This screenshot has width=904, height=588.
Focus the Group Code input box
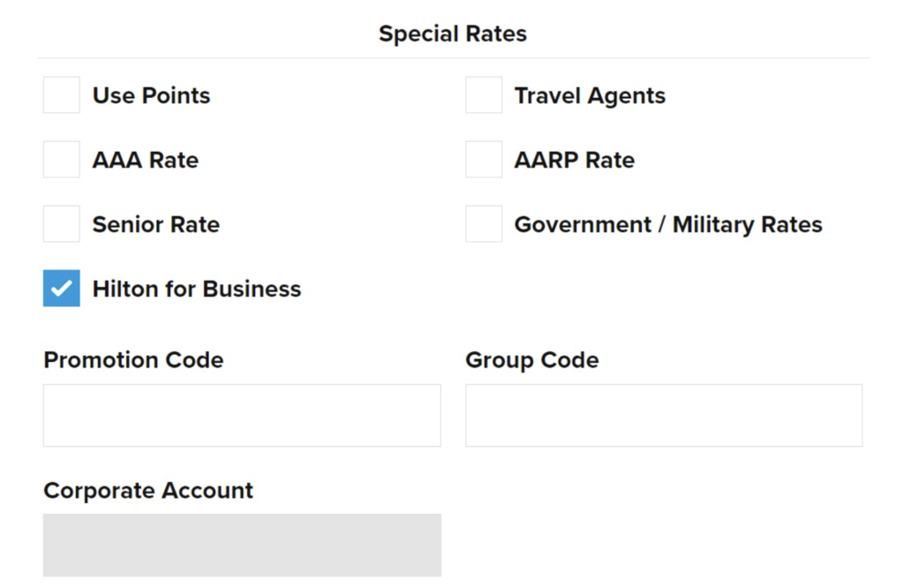click(664, 415)
